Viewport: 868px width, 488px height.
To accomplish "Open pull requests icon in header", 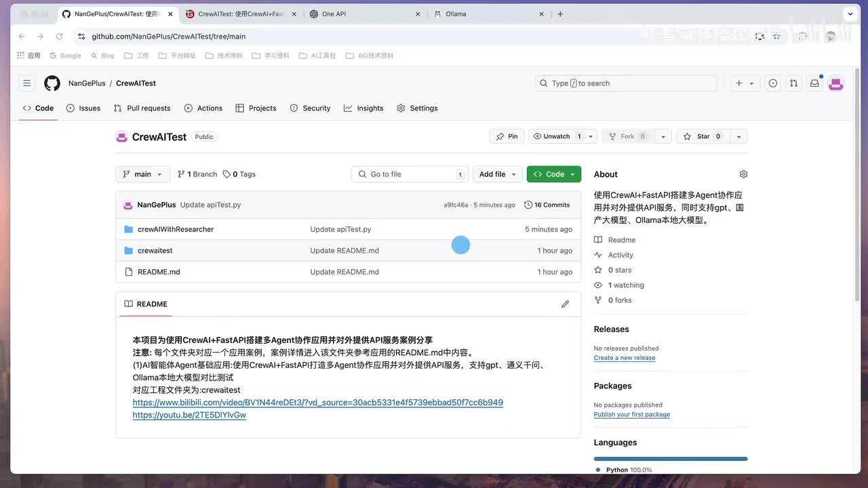I will point(793,83).
